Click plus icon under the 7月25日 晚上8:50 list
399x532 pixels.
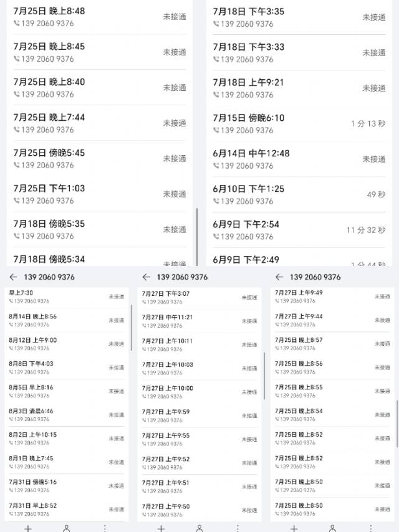(x=294, y=528)
